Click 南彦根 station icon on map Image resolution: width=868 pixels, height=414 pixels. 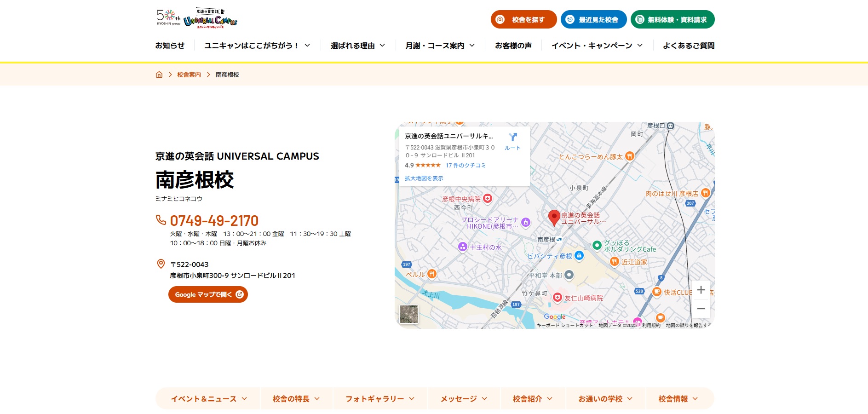[559, 240]
